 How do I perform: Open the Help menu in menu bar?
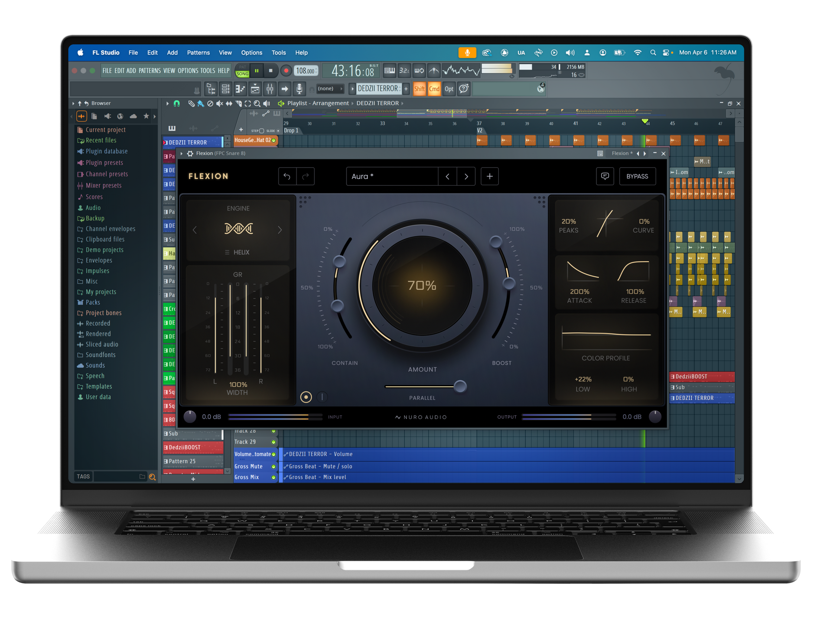tap(301, 53)
